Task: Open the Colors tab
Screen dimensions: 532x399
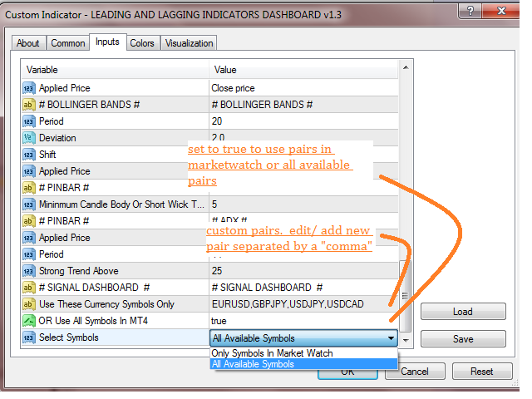Action: 142,43
